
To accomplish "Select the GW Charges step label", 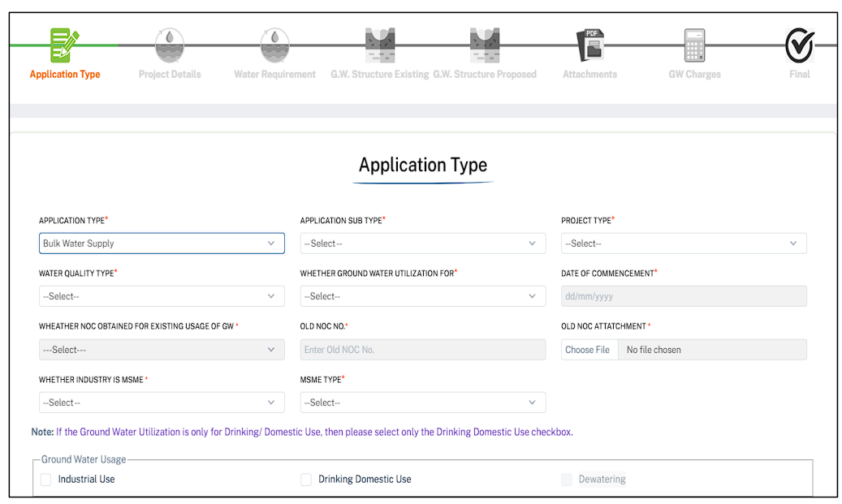I will [694, 74].
